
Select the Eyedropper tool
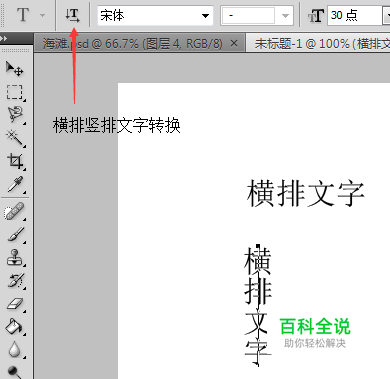point(15,184)
